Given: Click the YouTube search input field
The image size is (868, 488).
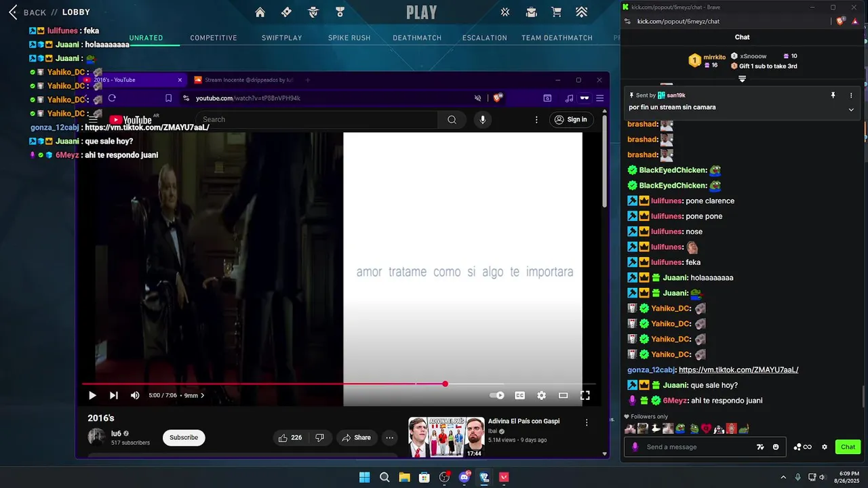Looking at the screenshot, I should pos(316,119).
